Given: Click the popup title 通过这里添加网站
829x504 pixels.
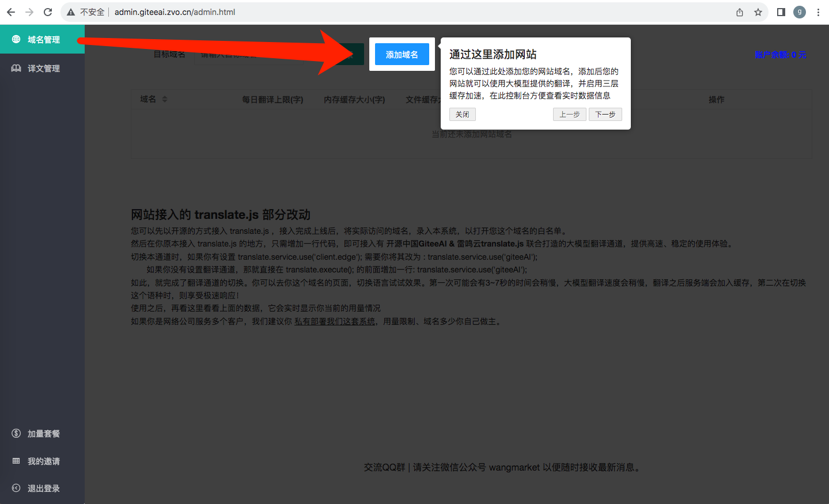Looking at the screenshot, I should (x=493, y=54).
